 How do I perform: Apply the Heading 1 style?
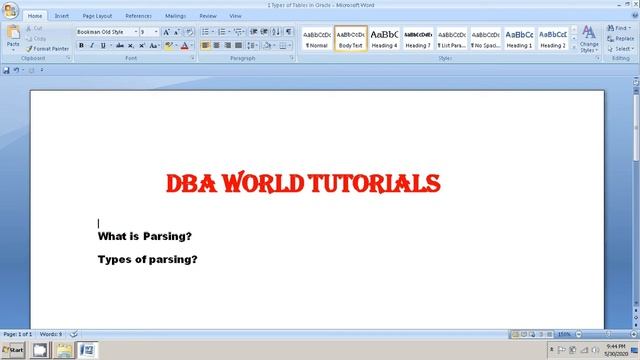point(519,39)
